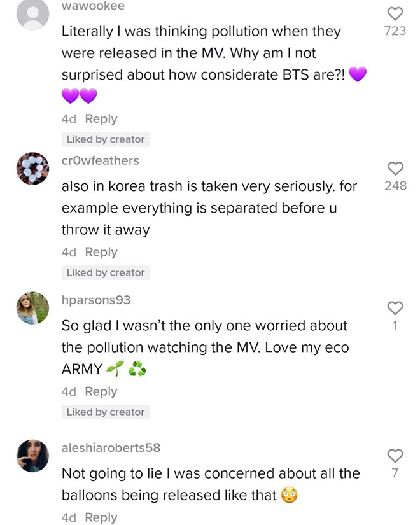Reply to wawookee's comment
The image size is (420, 525).
pyautogui.click(x=101, y=119)
